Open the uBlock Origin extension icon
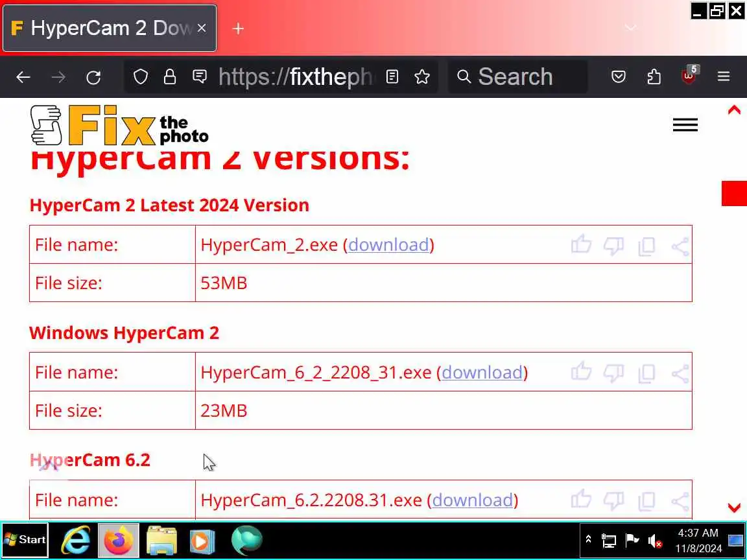Screen dimensions: 747x560 (689, 75)
